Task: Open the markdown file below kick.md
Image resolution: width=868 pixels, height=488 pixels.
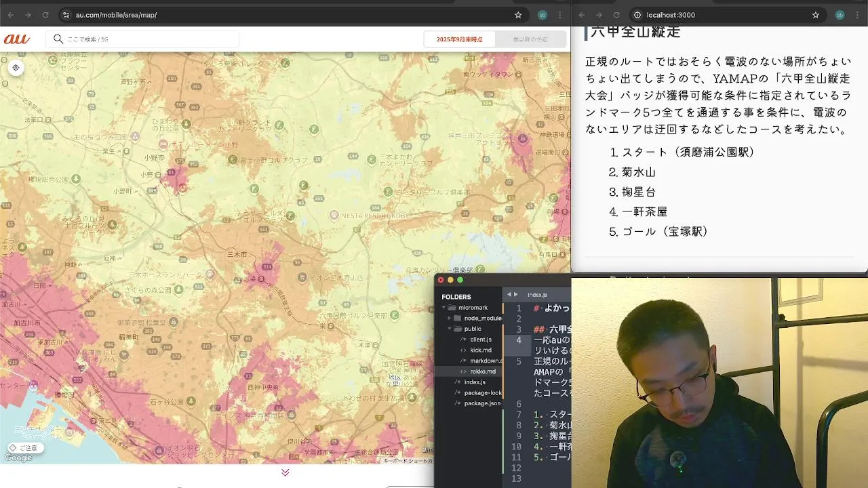Action: [486, 361]
